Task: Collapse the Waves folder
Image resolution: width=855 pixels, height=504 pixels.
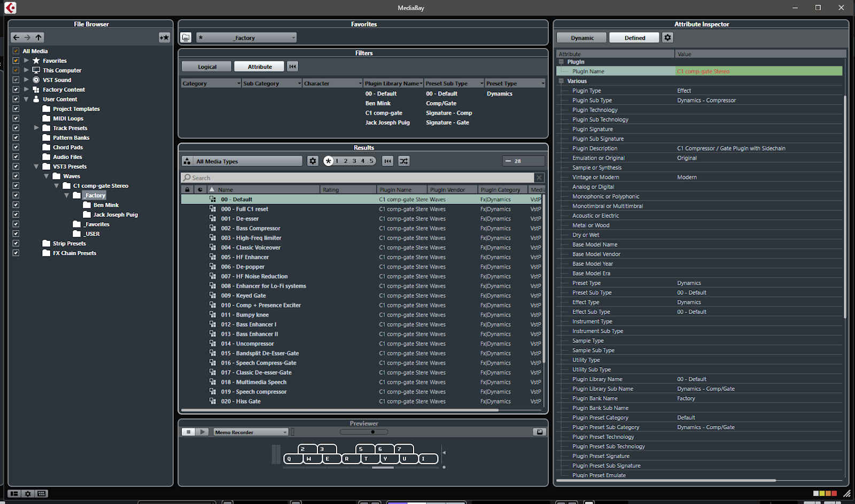Action: pos(46,176)
